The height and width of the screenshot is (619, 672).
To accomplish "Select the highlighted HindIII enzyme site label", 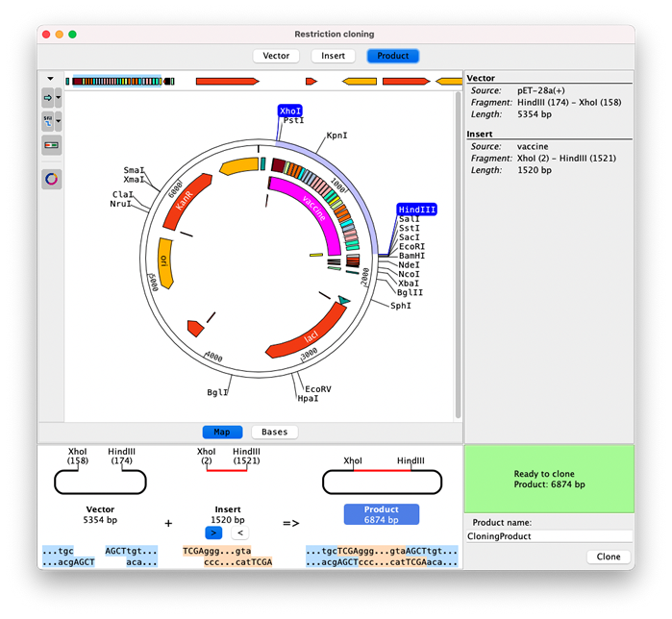I will 416,209.
